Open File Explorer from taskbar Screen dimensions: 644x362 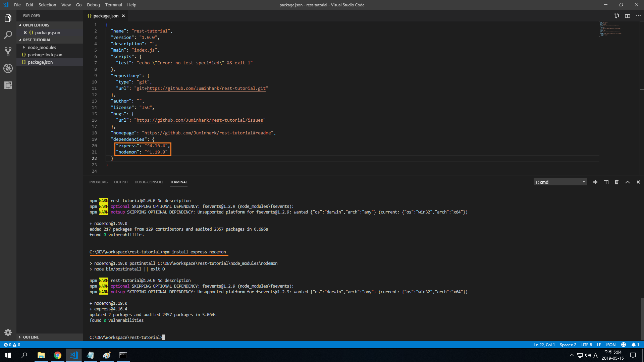41,355
